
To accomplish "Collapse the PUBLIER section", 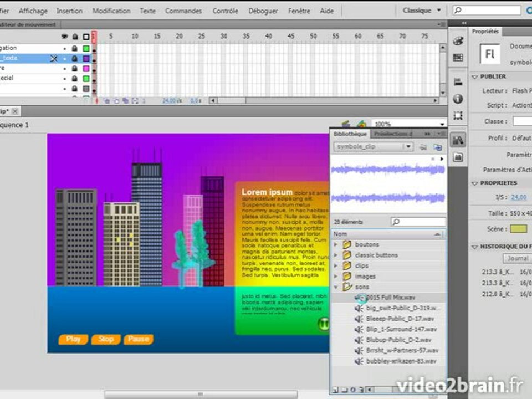I will point(475,76).
